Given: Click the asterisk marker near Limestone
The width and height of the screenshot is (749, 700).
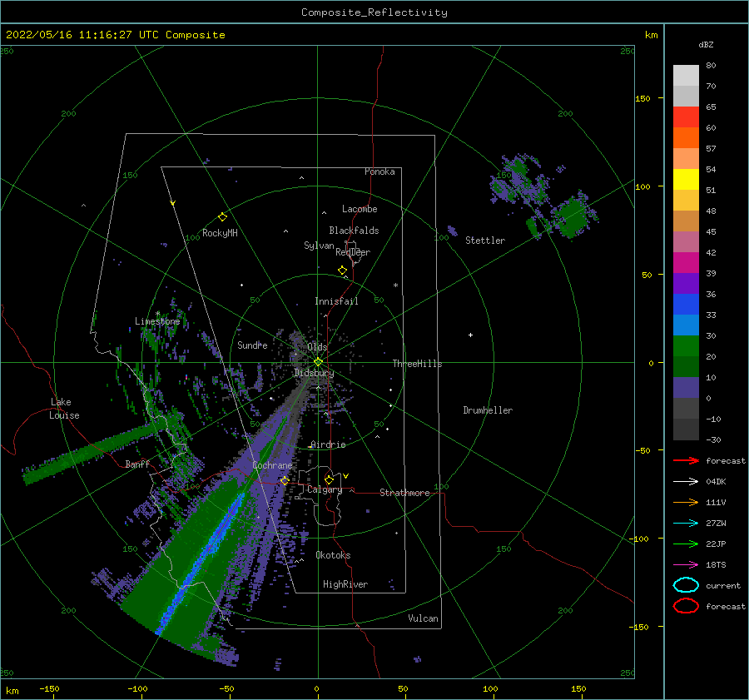Looking at the screenshot, I should pyautogui.click(x=157, y=314).
